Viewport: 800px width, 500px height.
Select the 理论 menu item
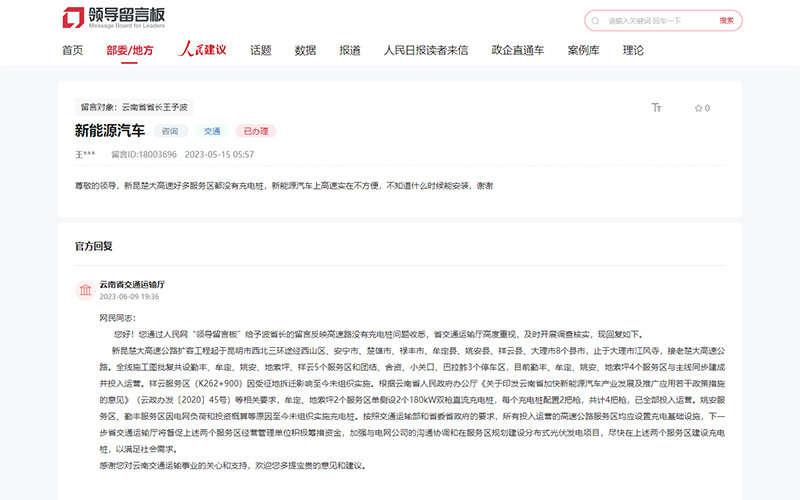point(633,50)
